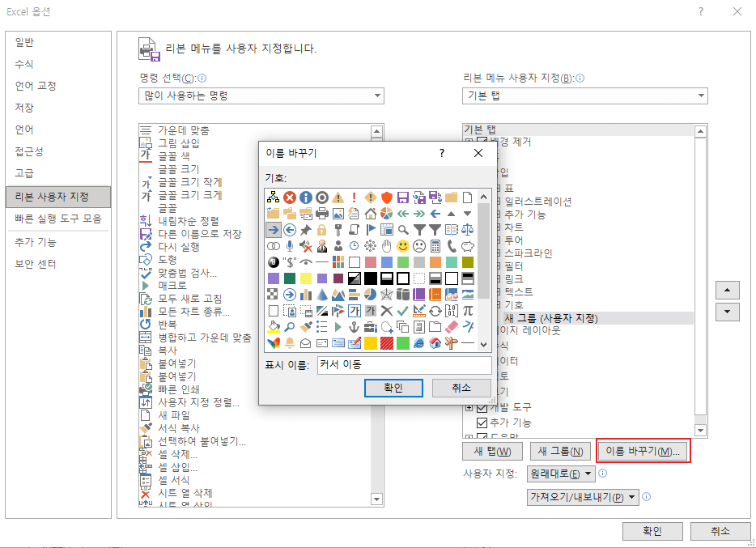Screen dimensions: 756x548
Task: Open the 가져오기/내보내기 dropdown
Action: tap(583, 497)
